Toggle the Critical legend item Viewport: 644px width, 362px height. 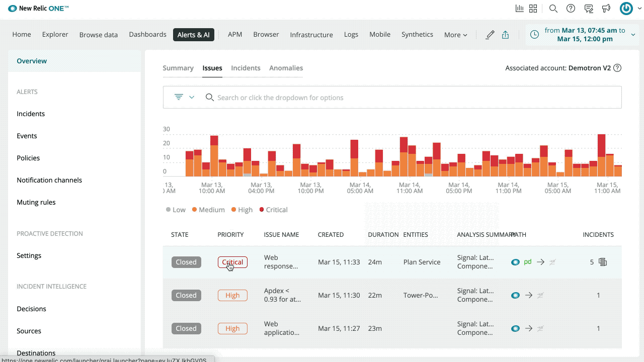(x=273, y=210)
